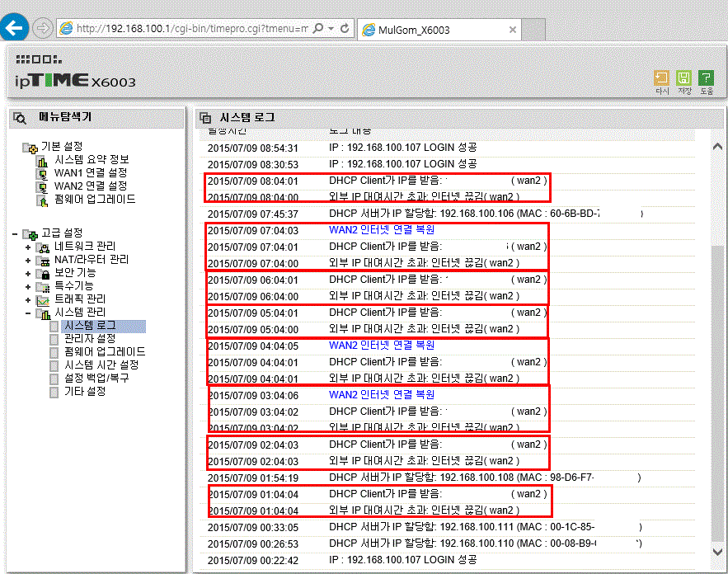Viewport: 728px width, 574px height.
Task: Click the green 도움 help icon
Action: click(x=707, y=78)
